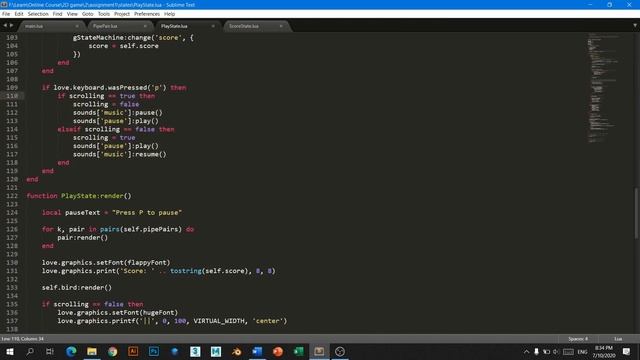Open the Project menu
The width and height of the screenshot is (640, 360).
122,14
